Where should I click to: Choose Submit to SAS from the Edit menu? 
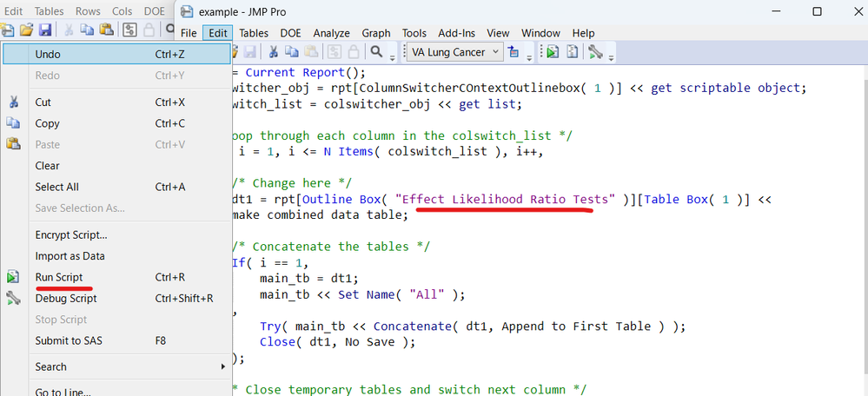coord(116,340)
